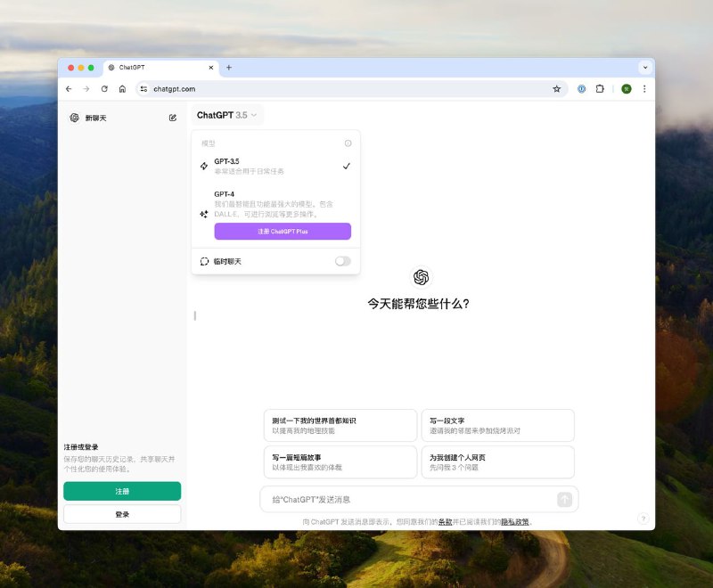The image size is (713, 588).
Task: Click the browser forward arrow
Action: click(x=86, y=89)
